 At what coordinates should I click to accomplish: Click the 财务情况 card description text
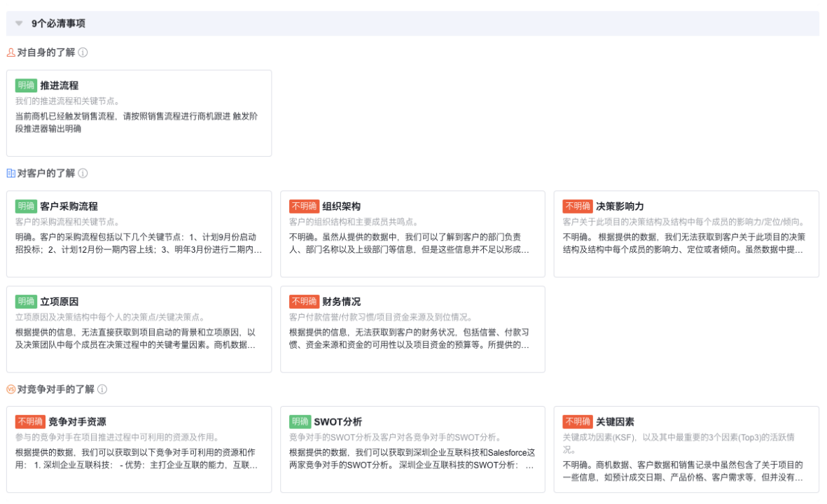409,339
